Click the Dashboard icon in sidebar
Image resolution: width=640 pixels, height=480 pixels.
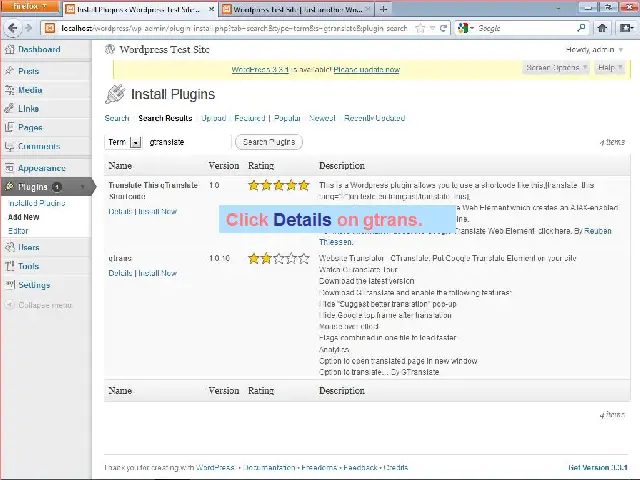pos(9,50)
